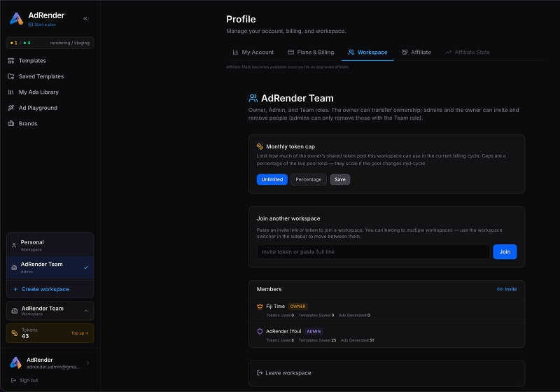Viewport: 560px width, 392px height.
Task: Click the Monthly token cap coin icon
Action: 260,146
